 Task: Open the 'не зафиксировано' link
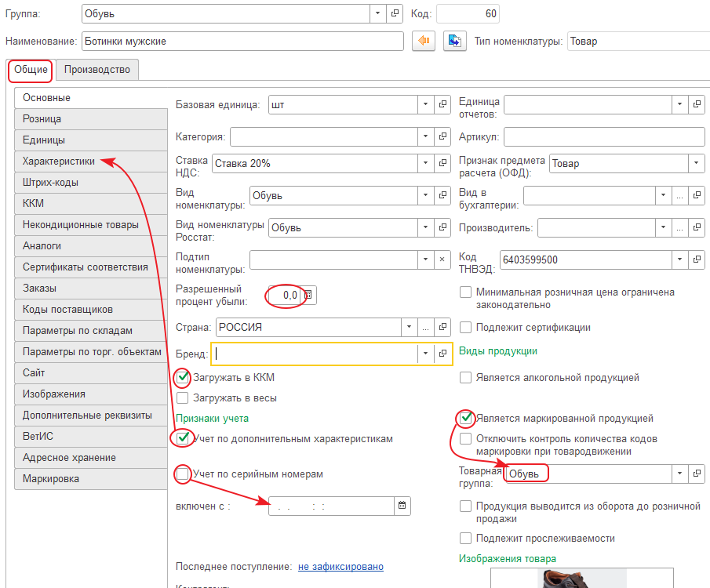pyautogui.click(x=340, y=567)
